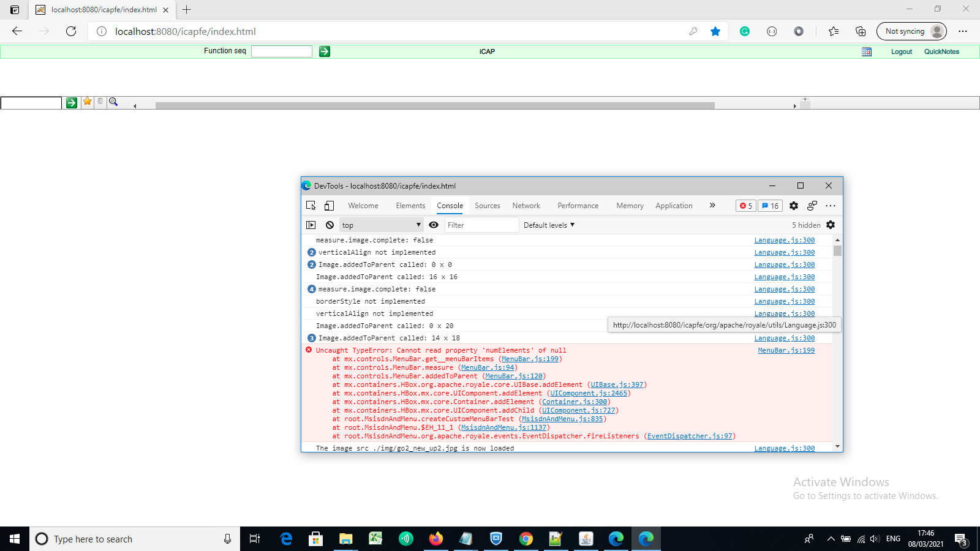Viewport: 980px width, 551px height.
Task: Clear the console with the clear icon
Action: coord(330,225)
